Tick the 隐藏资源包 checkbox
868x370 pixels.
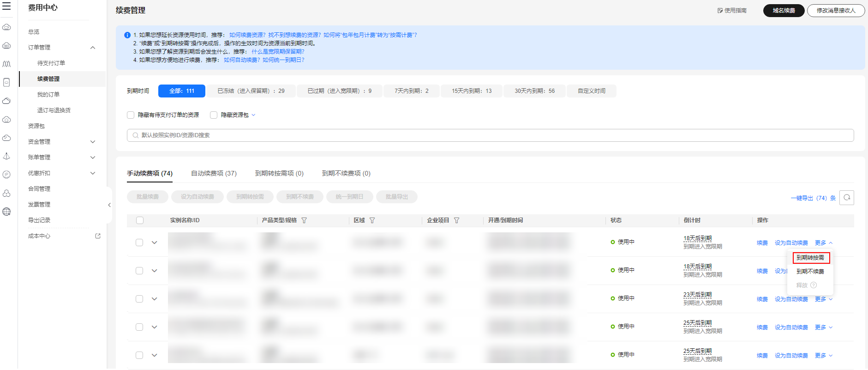214,115
